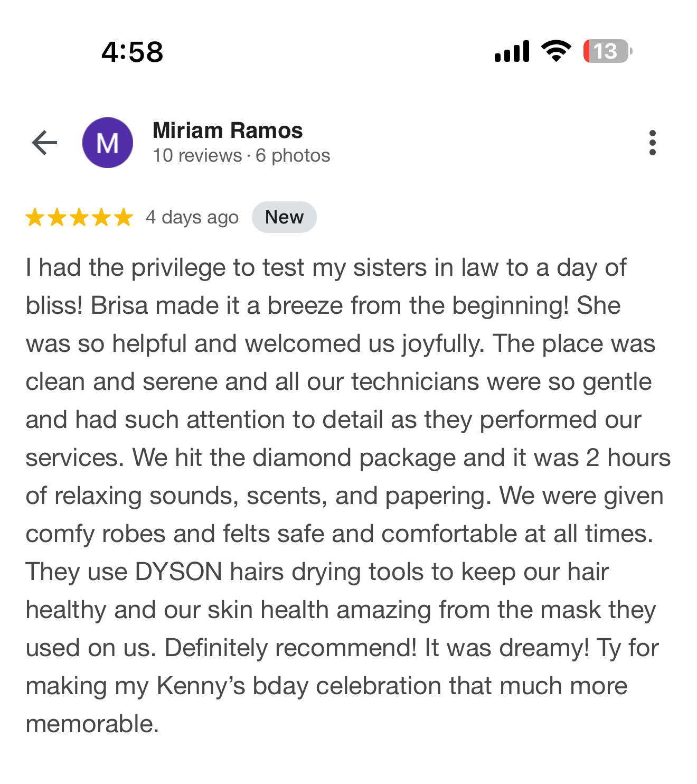Tap the 4:58 clock in status bar
697x784 pixels.
point(133,52)
